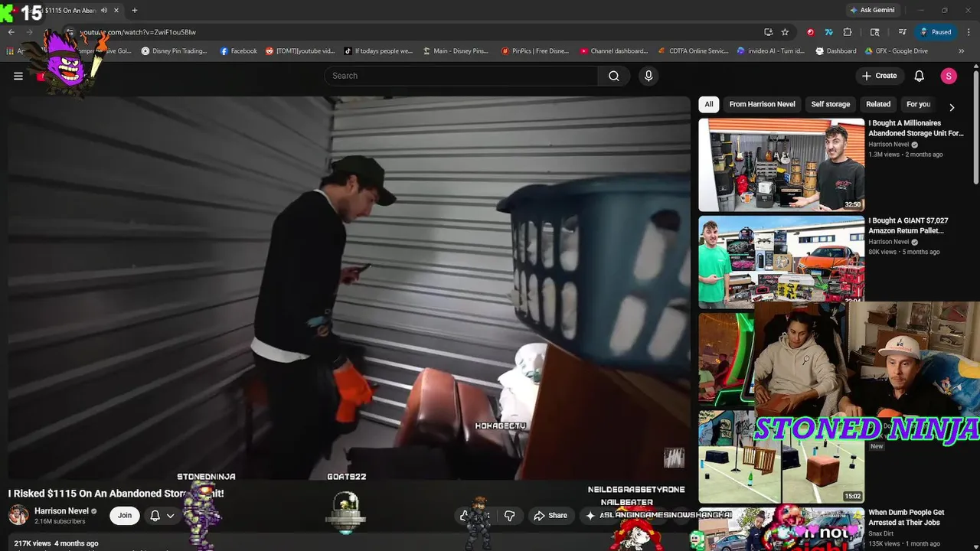
Task: Open the account avatar menu
Action: tap(949, 76)
